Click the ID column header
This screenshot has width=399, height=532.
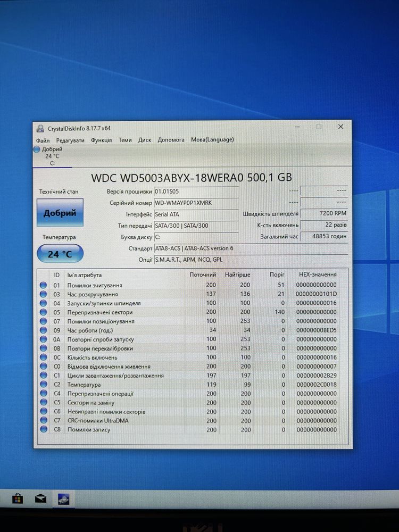(x=57, y=275)
